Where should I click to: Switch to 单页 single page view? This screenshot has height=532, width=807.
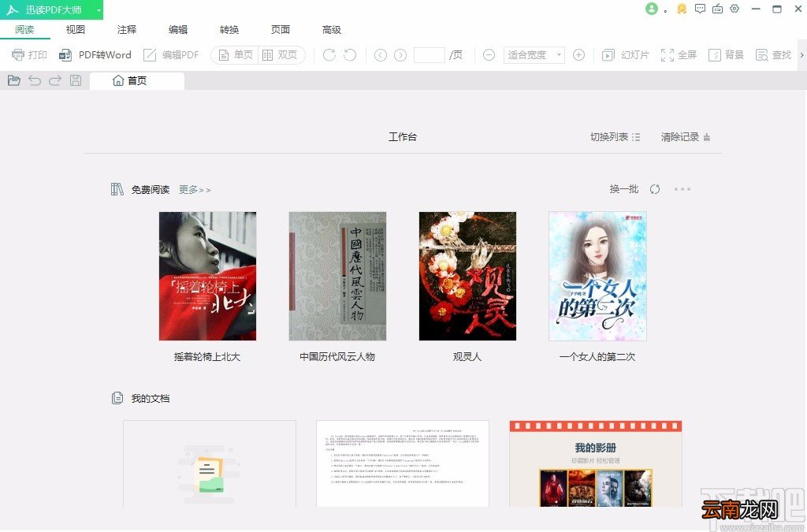coord(236,54)
